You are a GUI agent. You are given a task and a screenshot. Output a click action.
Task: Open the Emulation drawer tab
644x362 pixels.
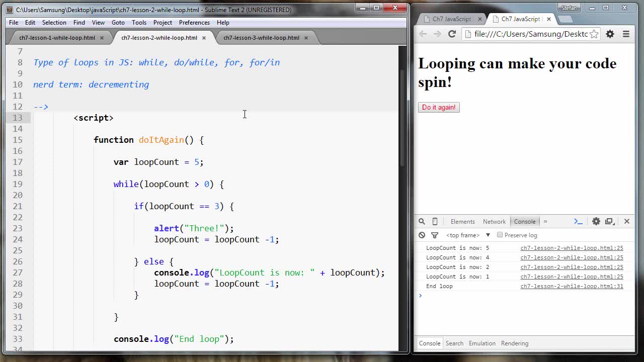482,343
